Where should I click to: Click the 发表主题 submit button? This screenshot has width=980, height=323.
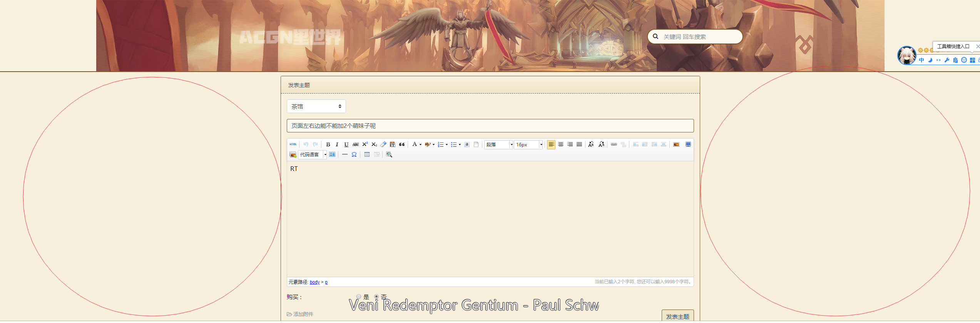click(677, 316)
